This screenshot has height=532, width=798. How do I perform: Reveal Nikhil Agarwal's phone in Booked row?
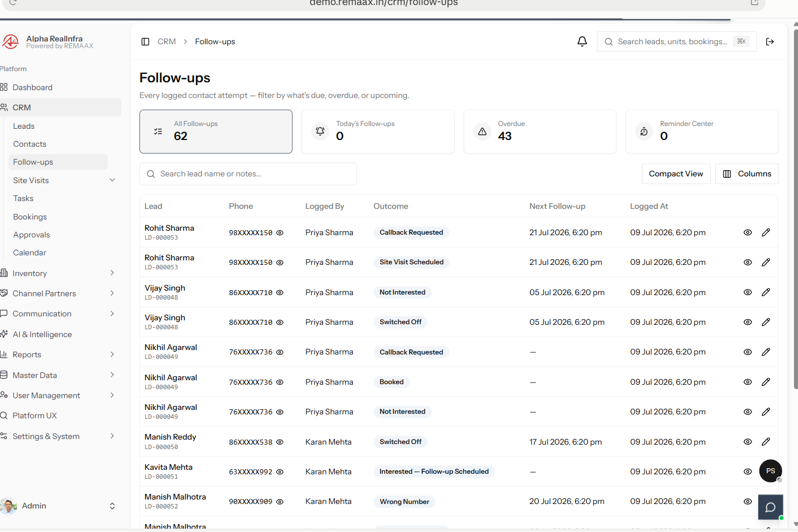(x=280, y=382)
